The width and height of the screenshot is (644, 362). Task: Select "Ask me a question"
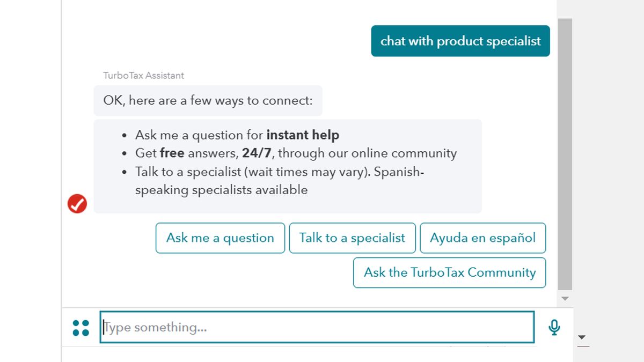click(x=219, y=238)
